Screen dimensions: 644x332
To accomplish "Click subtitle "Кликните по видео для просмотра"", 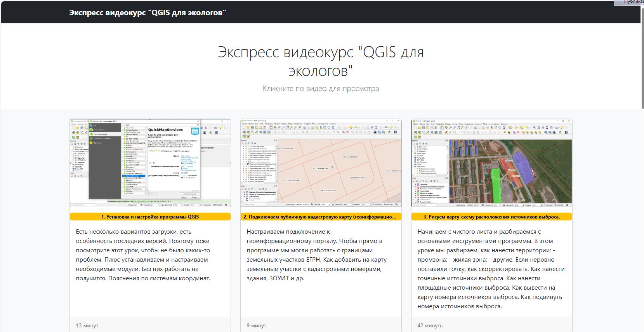I will coord(321,89).
